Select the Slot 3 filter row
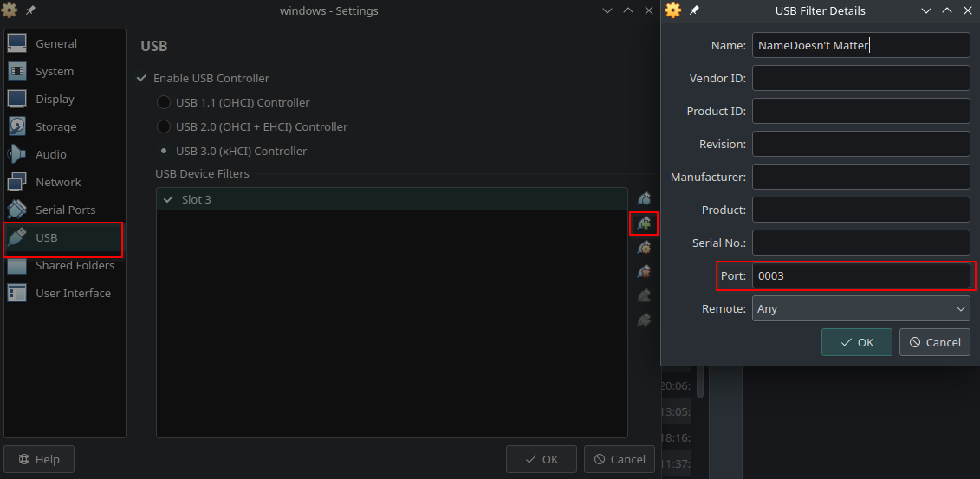Screen dimensions: 980x479 [x=392, y=200]
